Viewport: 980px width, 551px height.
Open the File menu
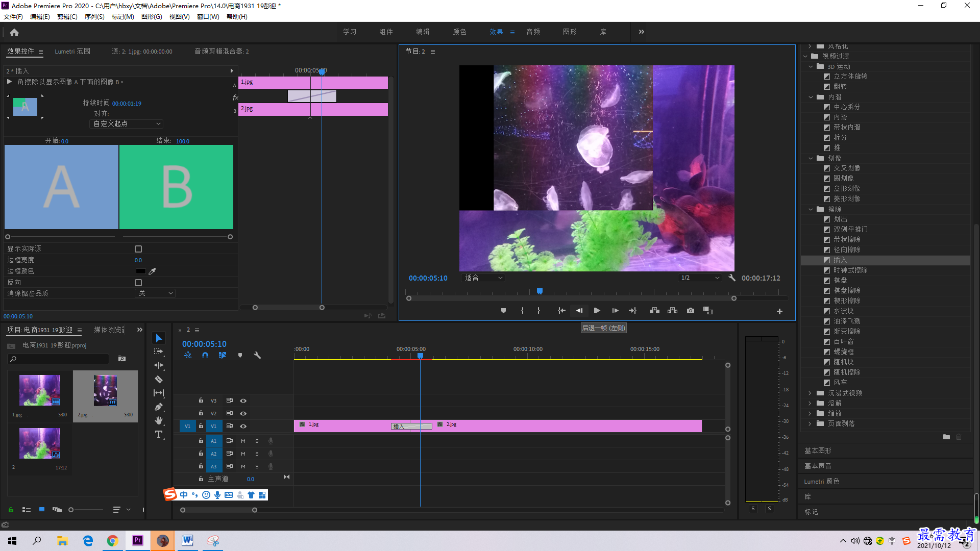coord(13,17)
